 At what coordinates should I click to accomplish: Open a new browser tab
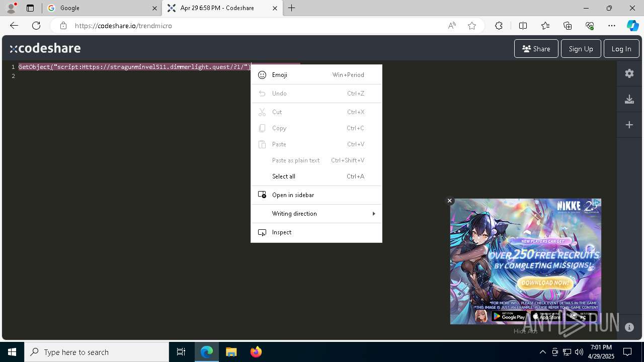point(292,8)
